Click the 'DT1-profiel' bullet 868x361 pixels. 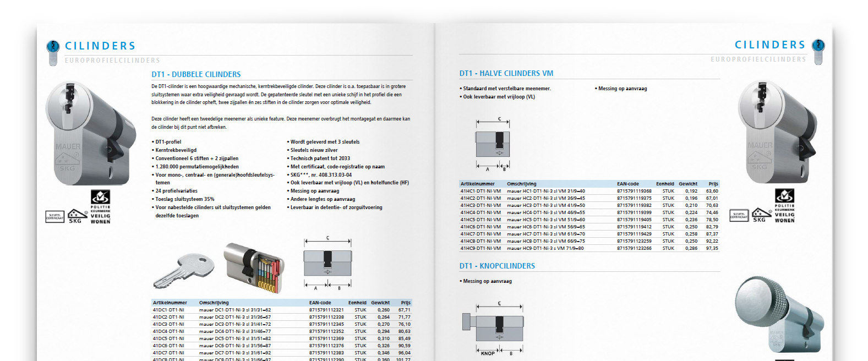[166, 142]
